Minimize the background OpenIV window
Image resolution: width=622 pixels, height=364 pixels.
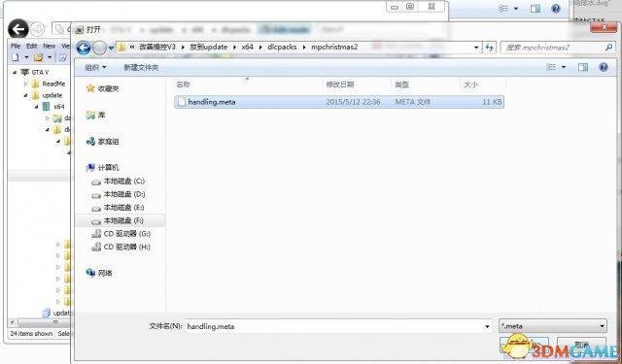395,7
